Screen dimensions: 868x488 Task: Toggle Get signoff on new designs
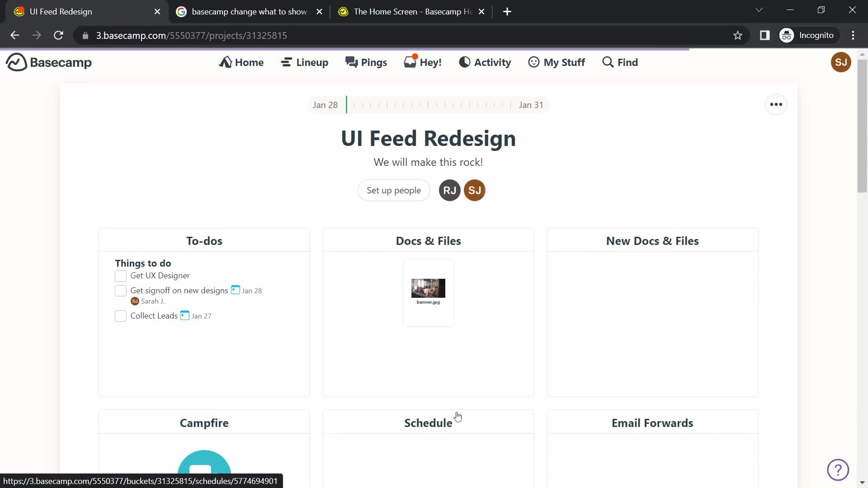120,291
